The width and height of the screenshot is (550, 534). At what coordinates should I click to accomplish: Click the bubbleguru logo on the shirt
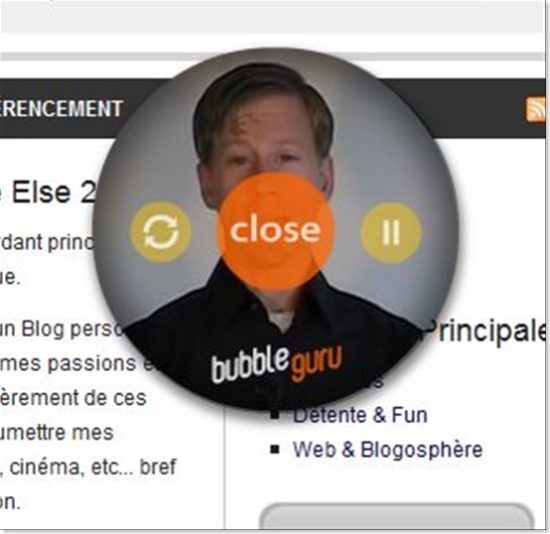[x=276, y=364]
